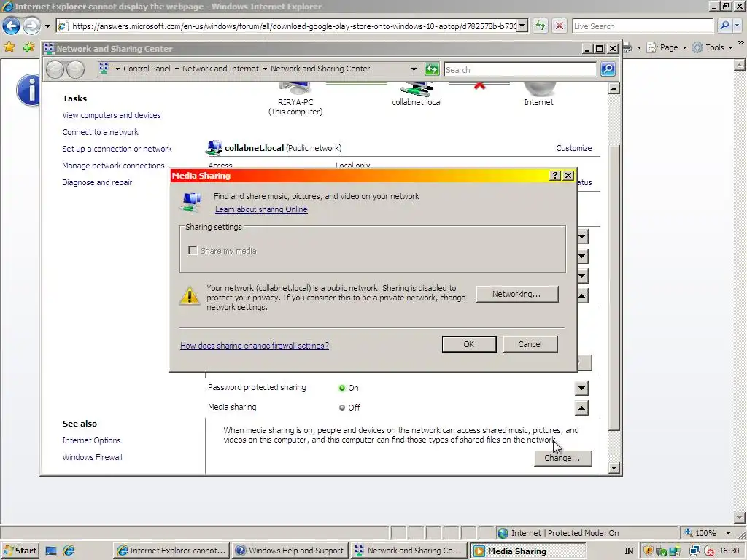Click Manage network connections task
This screenshot has width=747, height=560.
click(x=113, y=166)
